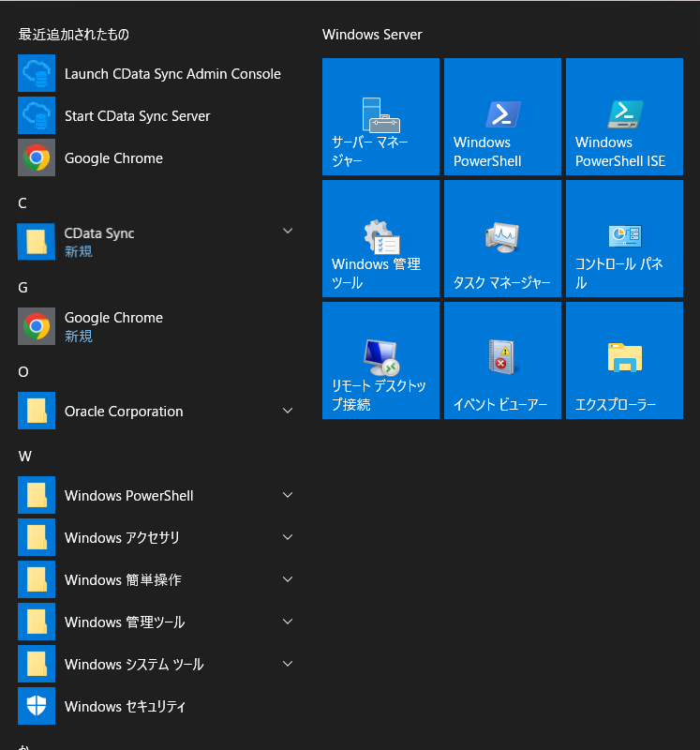Click the Windows 簡単操作 folder name

tap(123, 579)
